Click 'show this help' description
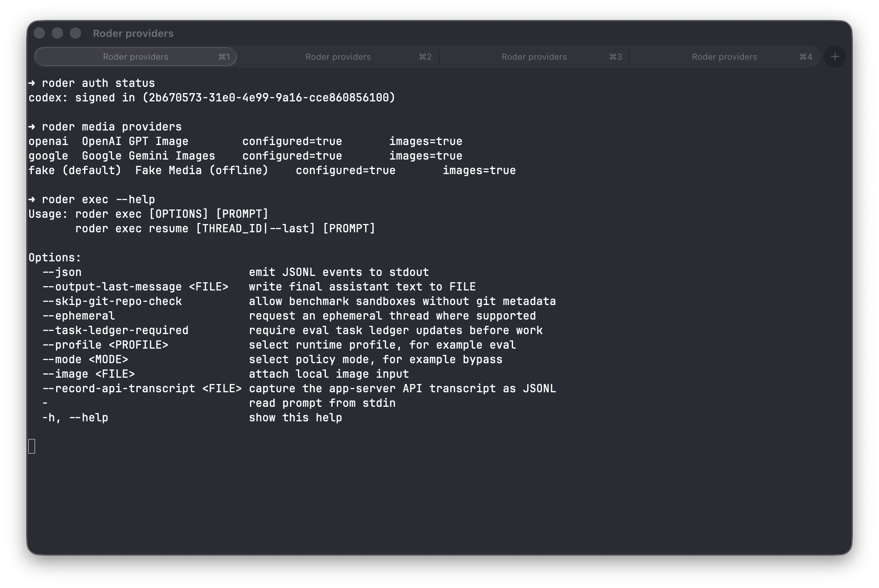This screenshot has height=588, width=879. point(296,417)
